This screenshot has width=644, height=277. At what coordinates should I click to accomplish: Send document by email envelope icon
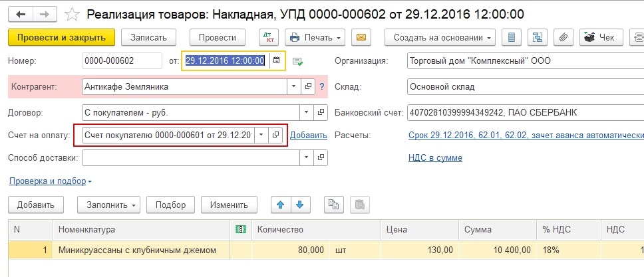click(x=361, y=37)
